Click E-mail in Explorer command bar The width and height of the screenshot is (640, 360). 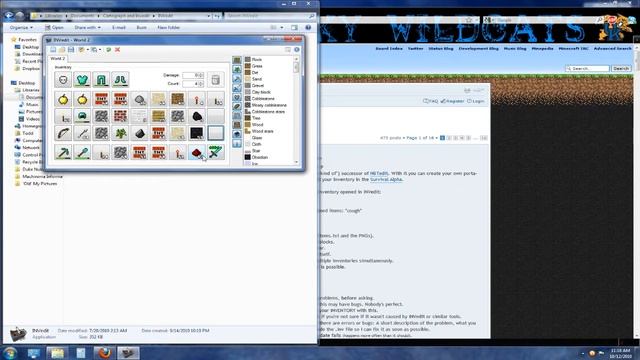click(x=119, y=27)
